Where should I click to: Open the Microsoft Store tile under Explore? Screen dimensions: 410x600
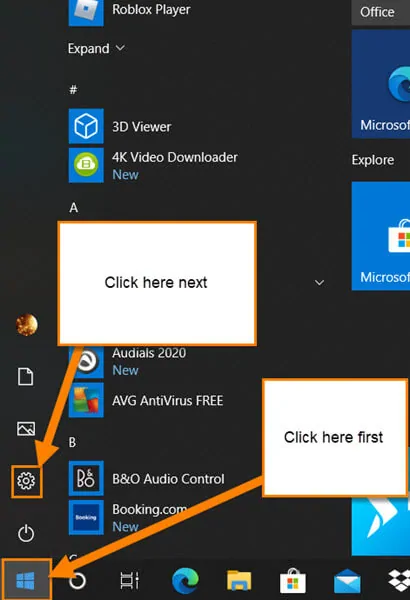point(381,236)
